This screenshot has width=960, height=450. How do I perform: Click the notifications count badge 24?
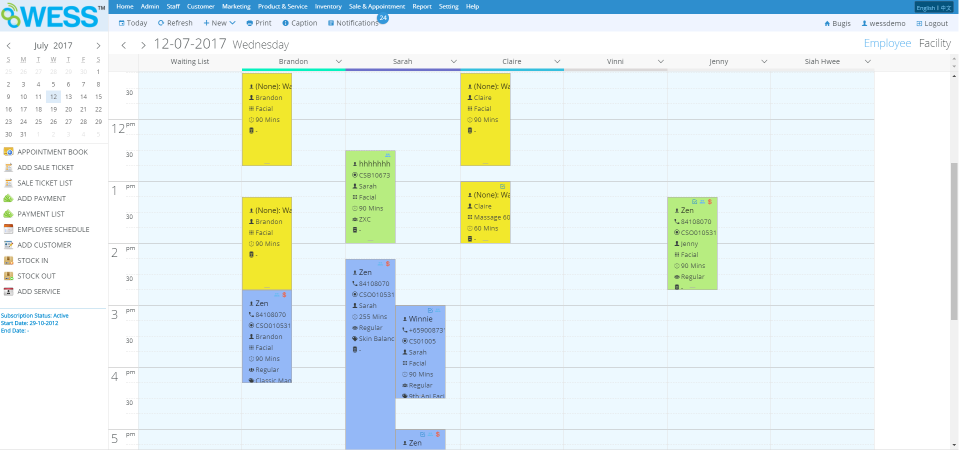coord(383,18)
